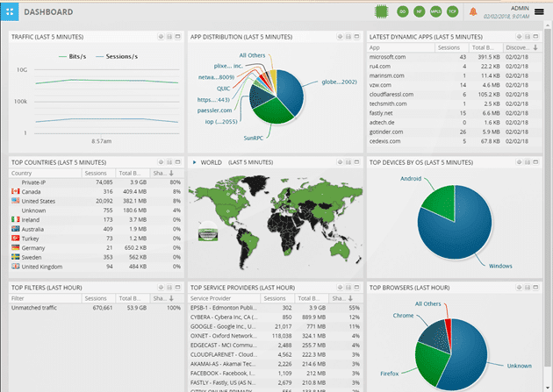Screen dimensions: 553x392
Task: Sort Latest Dynamic Apps by Sessions column
Action: pos(452,47)
